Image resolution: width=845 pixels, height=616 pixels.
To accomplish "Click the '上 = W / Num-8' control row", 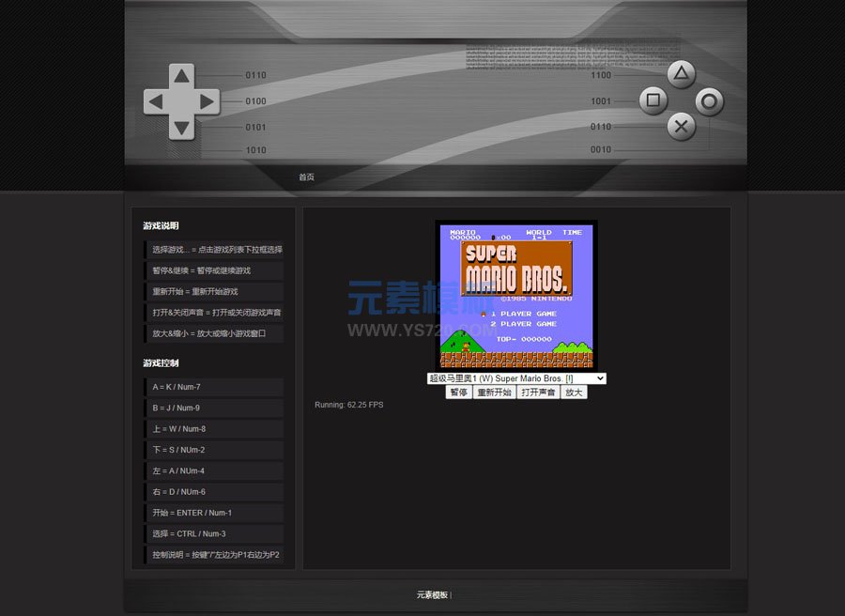I will (x=214, y=429).
